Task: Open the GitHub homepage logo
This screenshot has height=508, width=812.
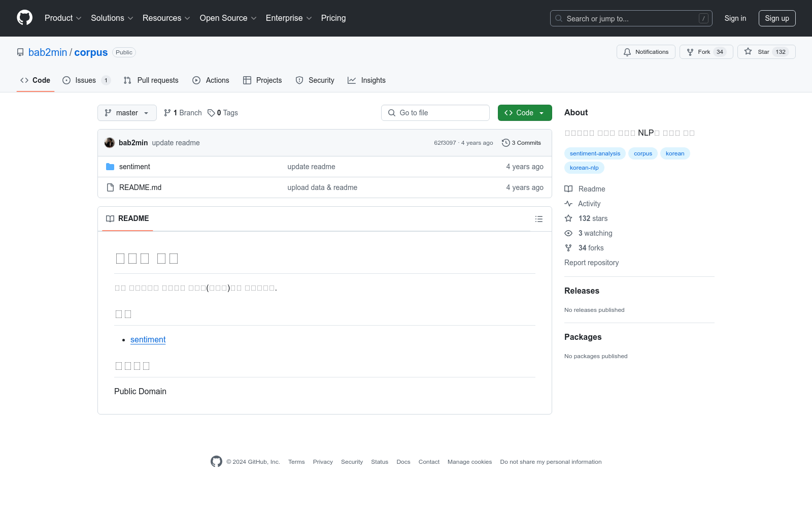Action: point(24,18)
